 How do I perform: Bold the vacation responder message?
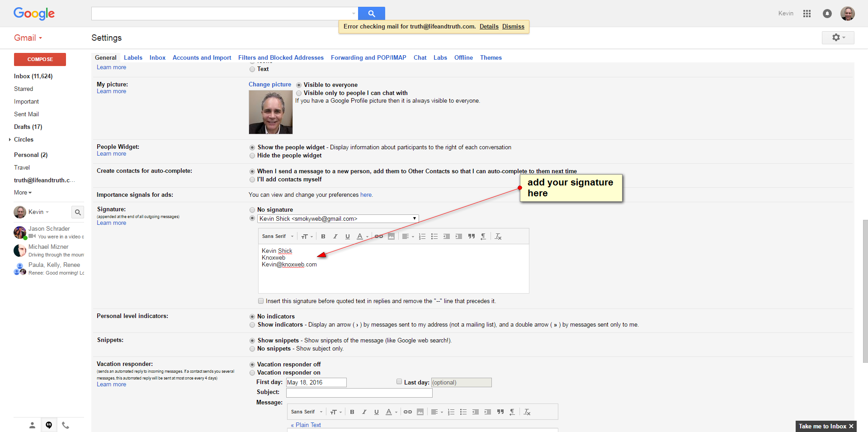[352, 412]
